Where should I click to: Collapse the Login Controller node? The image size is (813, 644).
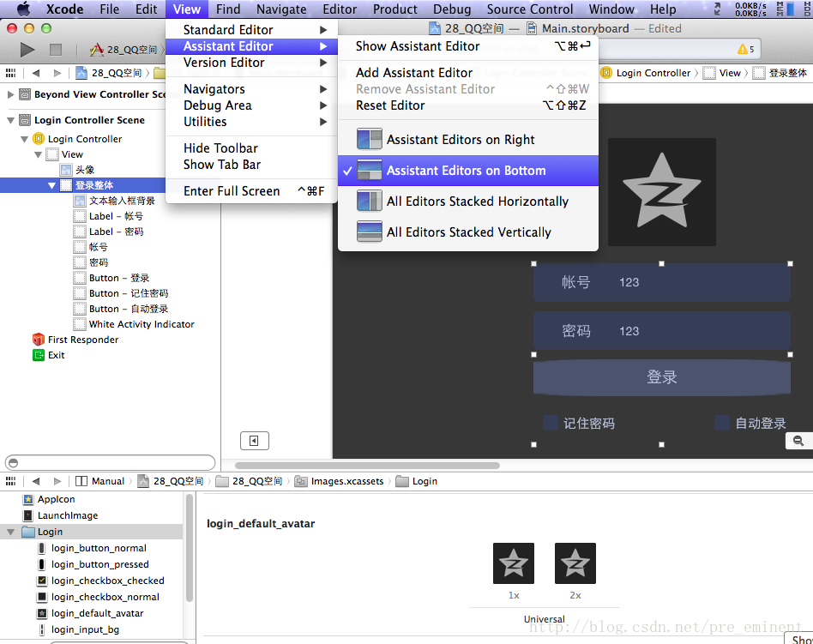24,139
